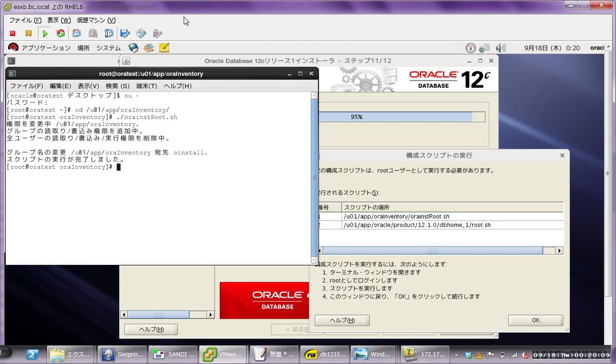Screen dimensions: 616x364
Task: Click the GNOME panel date and time
Action: [552, 48]
